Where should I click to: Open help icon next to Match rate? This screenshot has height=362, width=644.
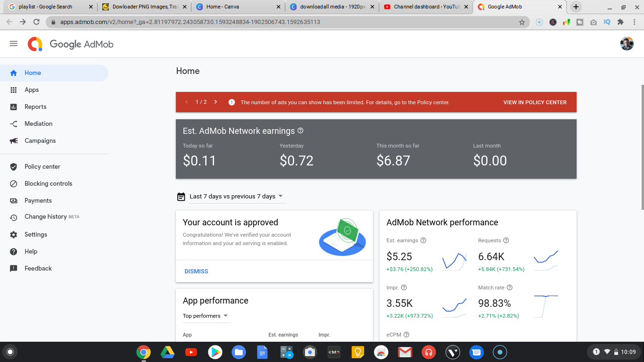tap(510, 288)
